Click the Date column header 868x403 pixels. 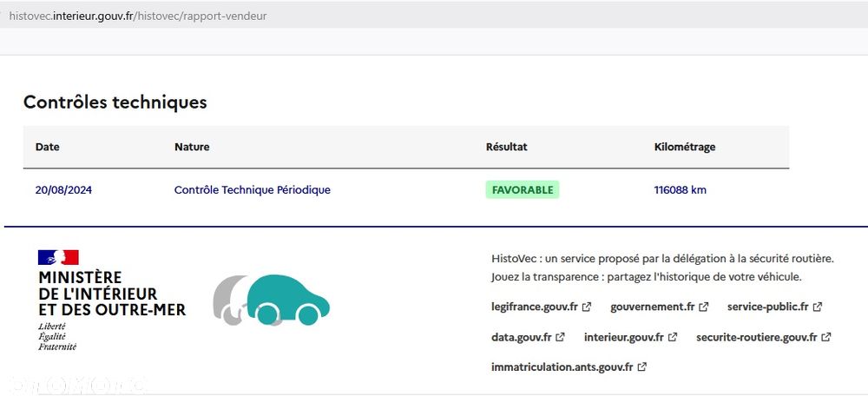48,148
